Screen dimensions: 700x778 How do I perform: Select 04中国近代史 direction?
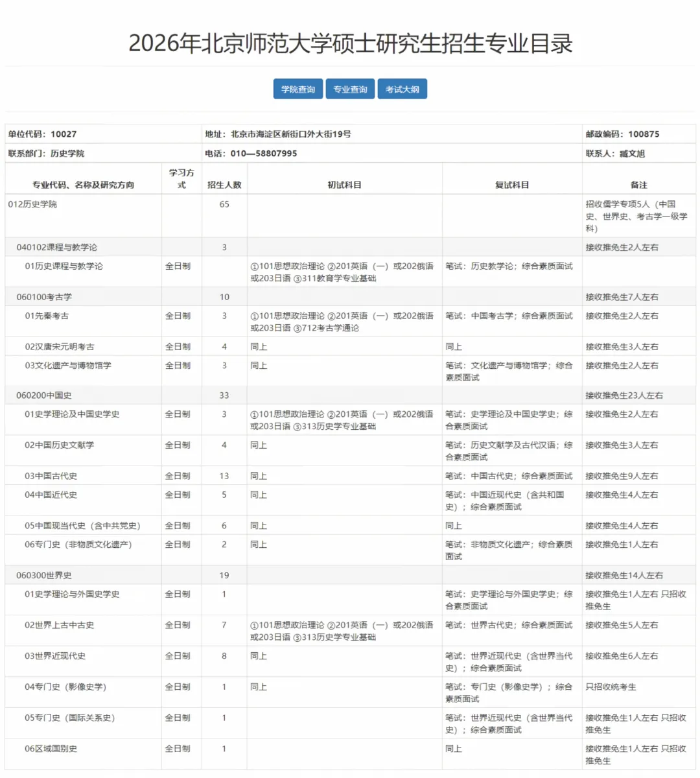click(51, 495)
